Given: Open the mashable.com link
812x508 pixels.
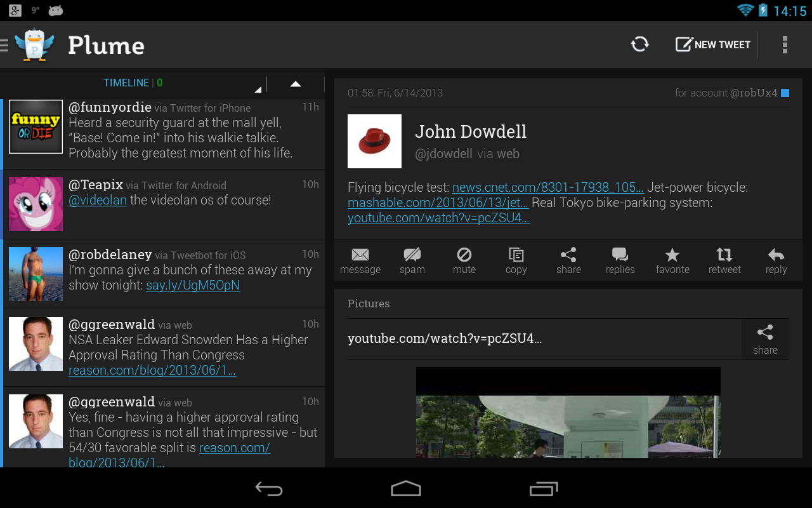Looking at the screenshot, I should [438, 203].
